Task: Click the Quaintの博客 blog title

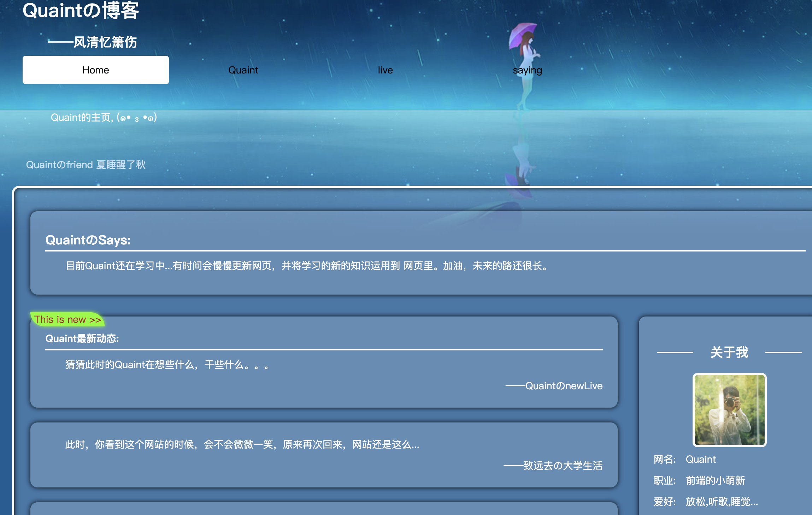Action: [x=81, y=10]
